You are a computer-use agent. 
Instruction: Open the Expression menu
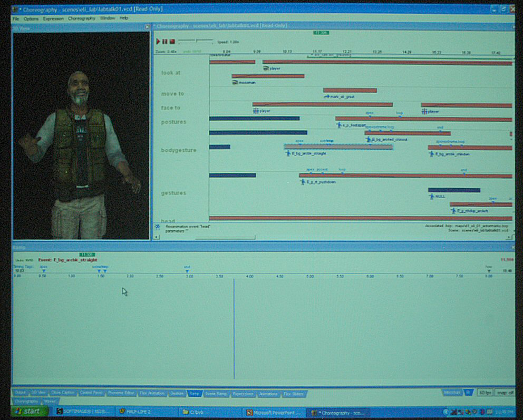coord(53,18)
